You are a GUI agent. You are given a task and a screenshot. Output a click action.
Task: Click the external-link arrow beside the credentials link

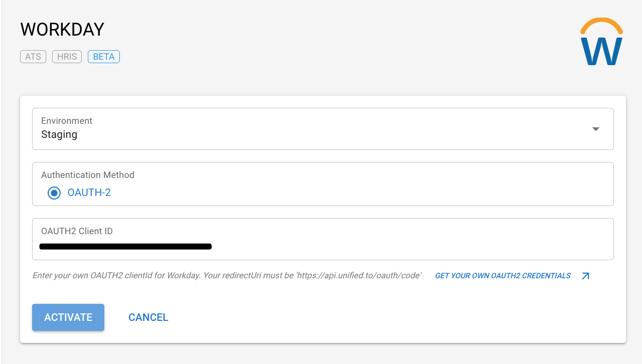point(585,275)
